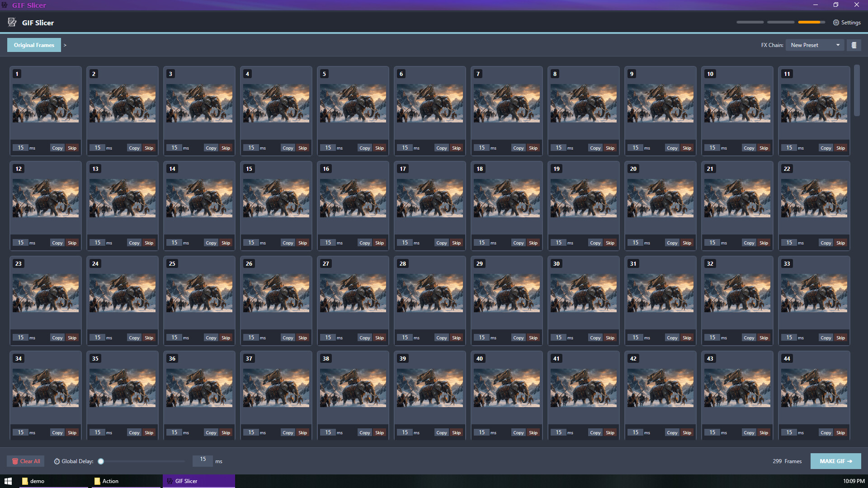Select the frame 26 thumbnail
Viewport: 868px width, 488px height.
click(x=276, y=293)
